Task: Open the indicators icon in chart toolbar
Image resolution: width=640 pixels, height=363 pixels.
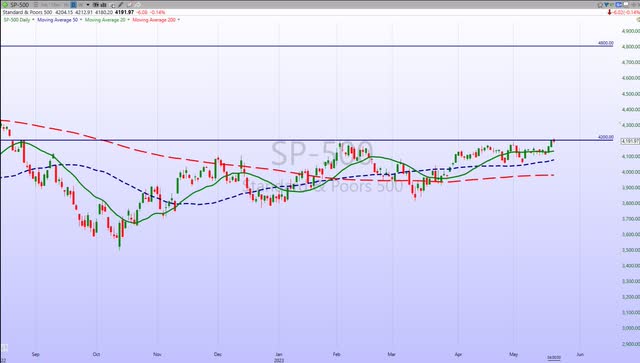Action: click(x=95, y=5)
